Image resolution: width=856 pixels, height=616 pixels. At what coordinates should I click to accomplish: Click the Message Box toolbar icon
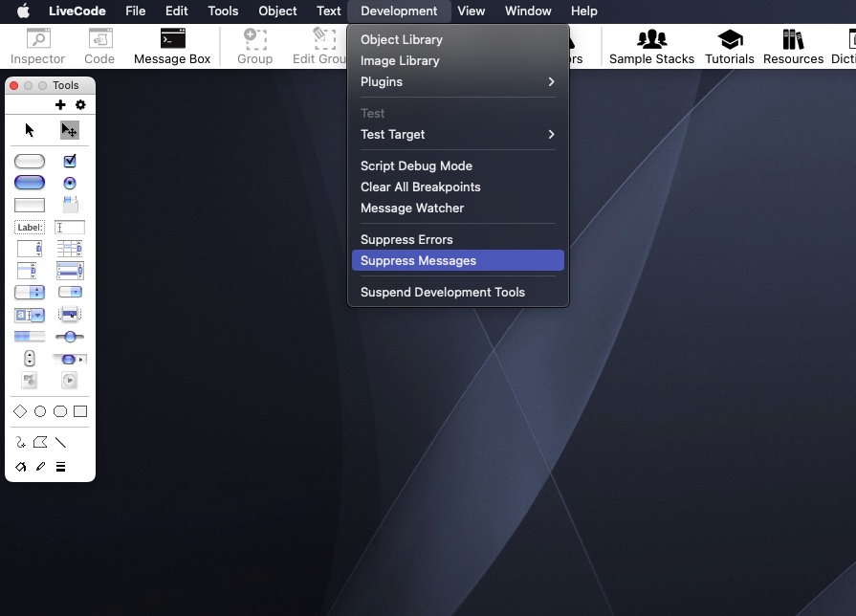coord(172,46)
